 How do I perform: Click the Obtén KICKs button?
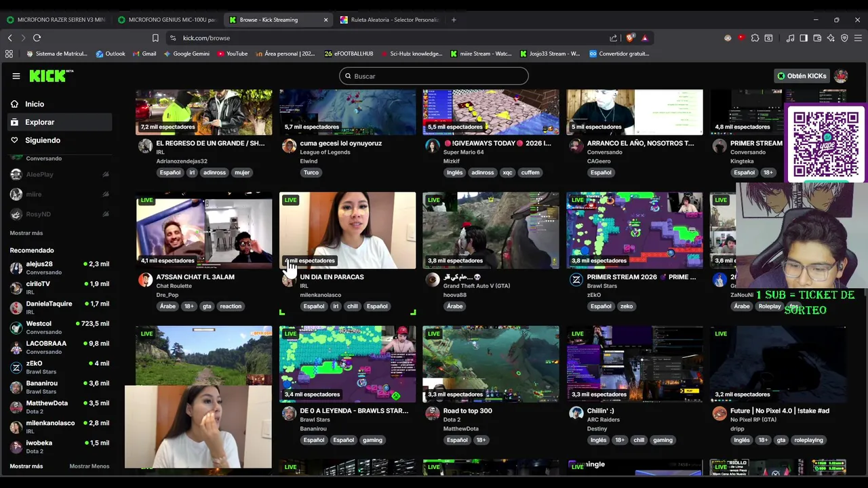click(801, 76)
